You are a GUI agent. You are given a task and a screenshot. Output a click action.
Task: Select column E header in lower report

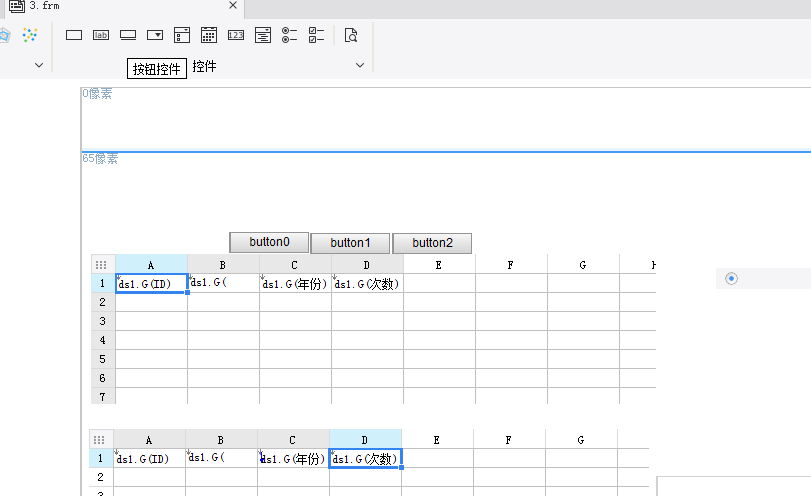[x=437, y=440]
